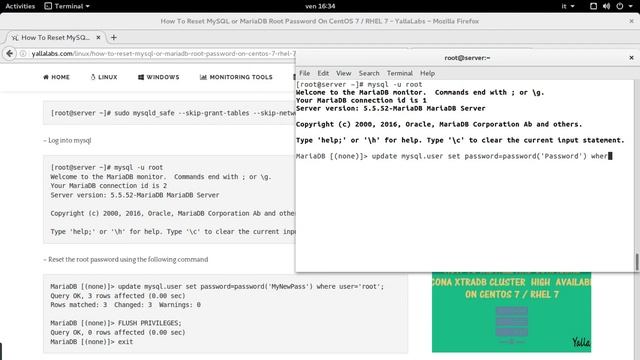Open the terminal View menu
Image resolution: width=640 pixels, height=360 pixels.
[x=343, y=73]
